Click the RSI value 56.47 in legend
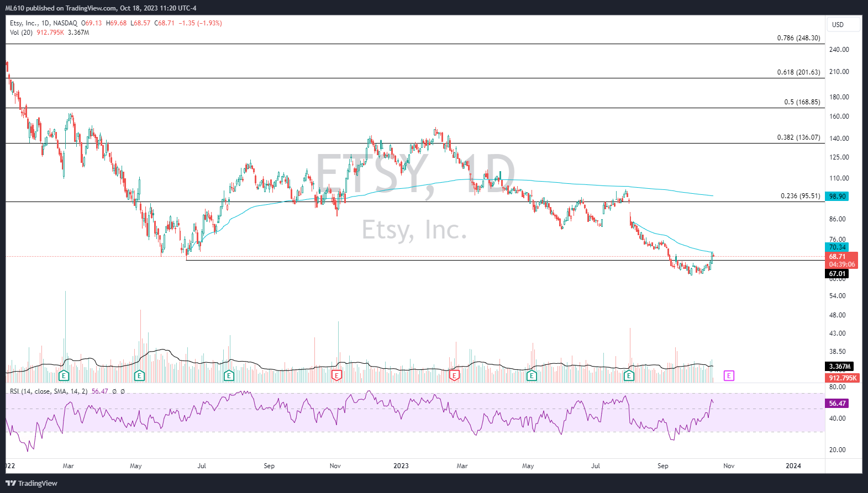The height and width of the screenshot is (493, 868). 99,391
